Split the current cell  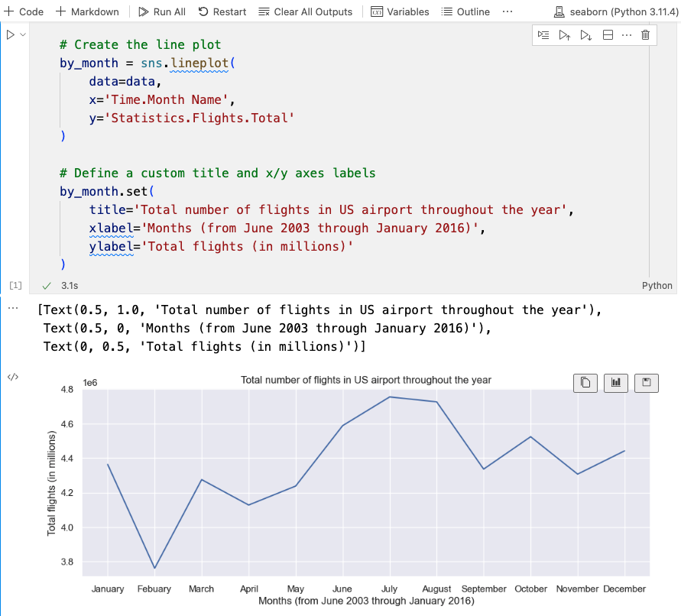coord(608,34)
